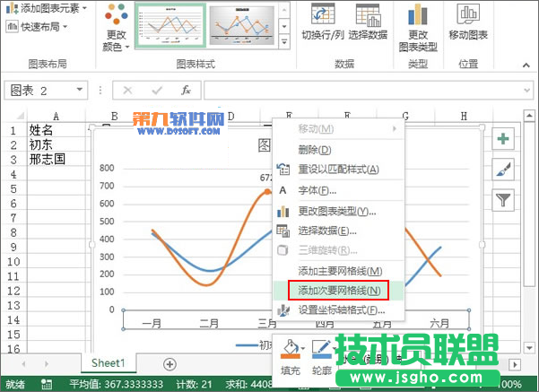Click the formula bar confirm checkmark
The width and height of the screenshot is (539, 392).
click(x=157, y=91)
